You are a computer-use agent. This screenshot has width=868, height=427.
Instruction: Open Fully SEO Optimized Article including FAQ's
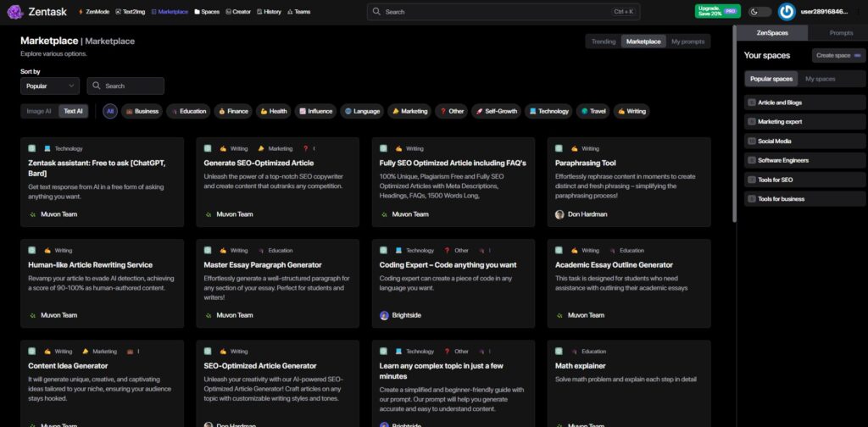[x=453, y=182]
